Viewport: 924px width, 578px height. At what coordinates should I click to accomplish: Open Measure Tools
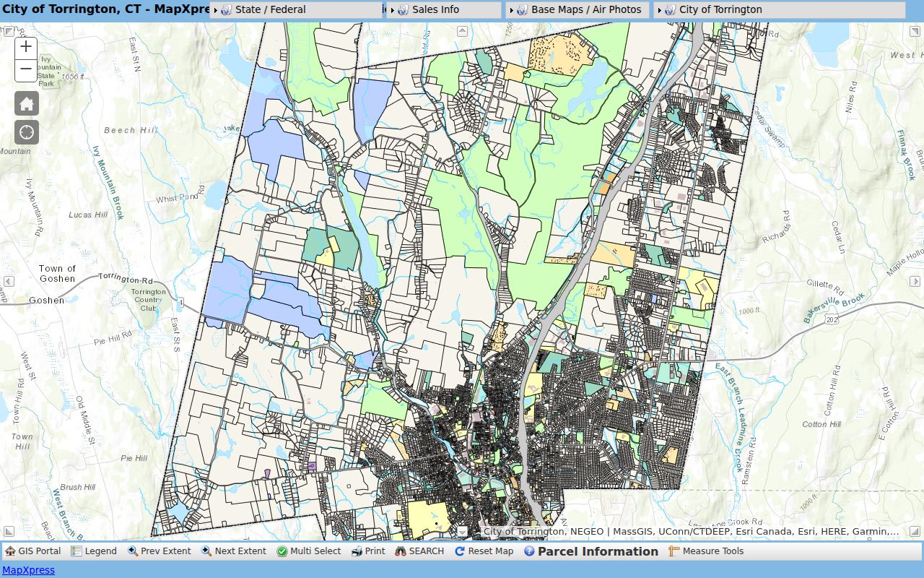(706, 551)
